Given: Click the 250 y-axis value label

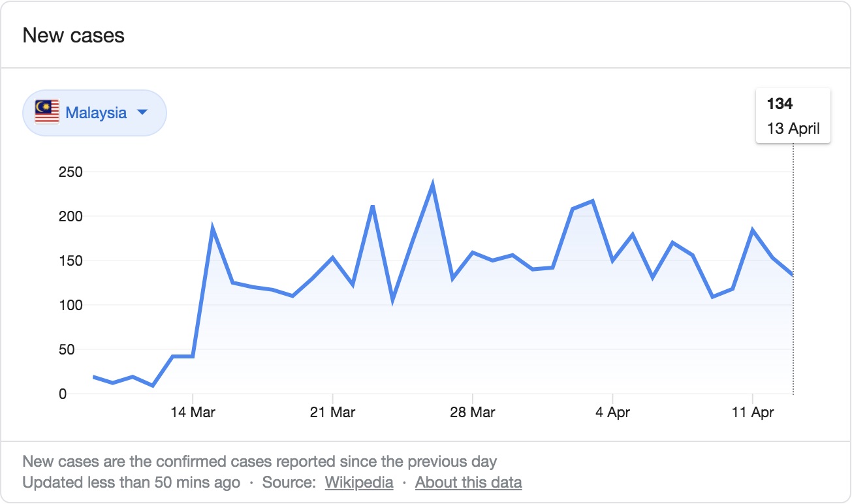Looking at the screenshot, I should coord(71,172).
